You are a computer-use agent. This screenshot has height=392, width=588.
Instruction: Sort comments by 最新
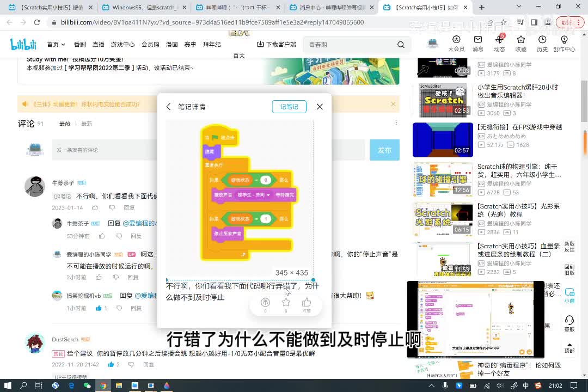pos(87,124)
